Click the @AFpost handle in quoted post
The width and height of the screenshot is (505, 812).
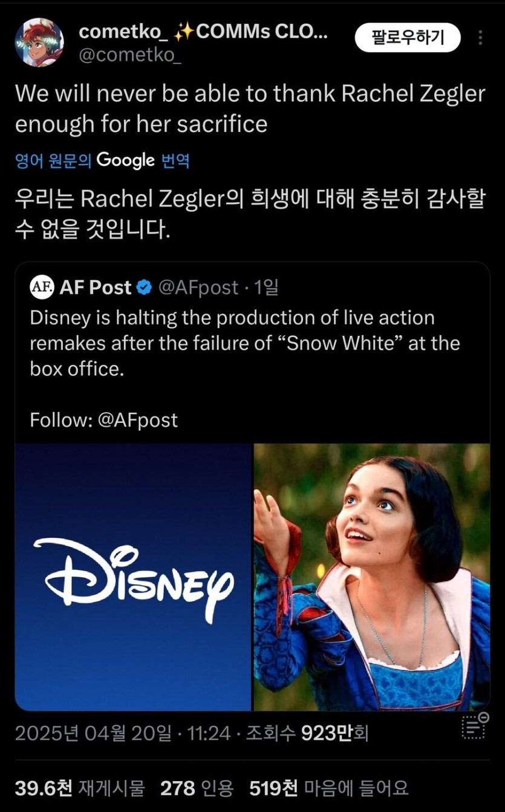[198, 287]
